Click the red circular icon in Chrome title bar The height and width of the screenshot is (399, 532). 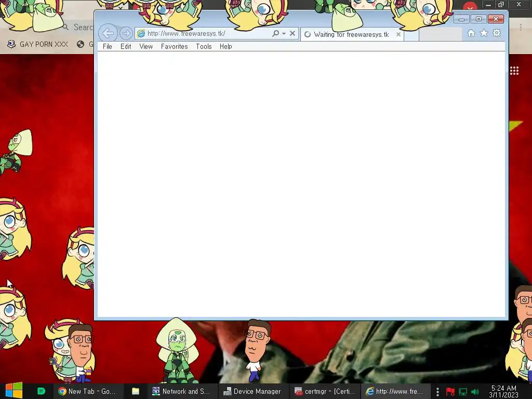click(x=470, y=6)
